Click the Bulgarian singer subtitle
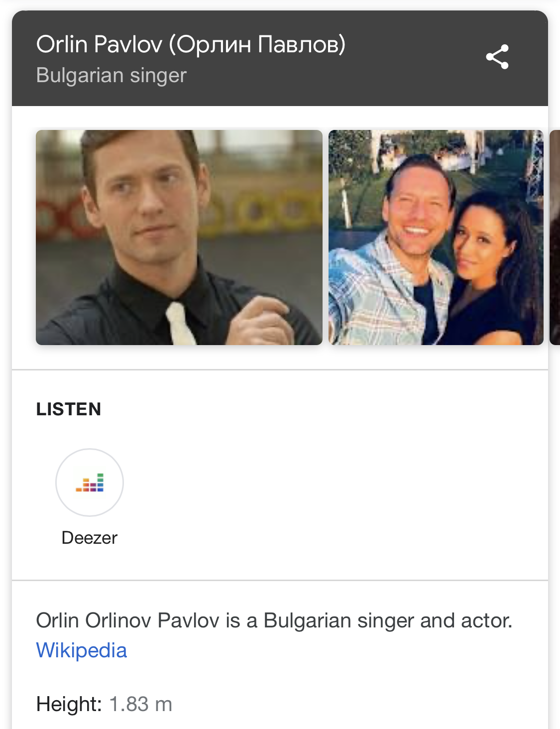The image size is (560, 729). (112, 75)
